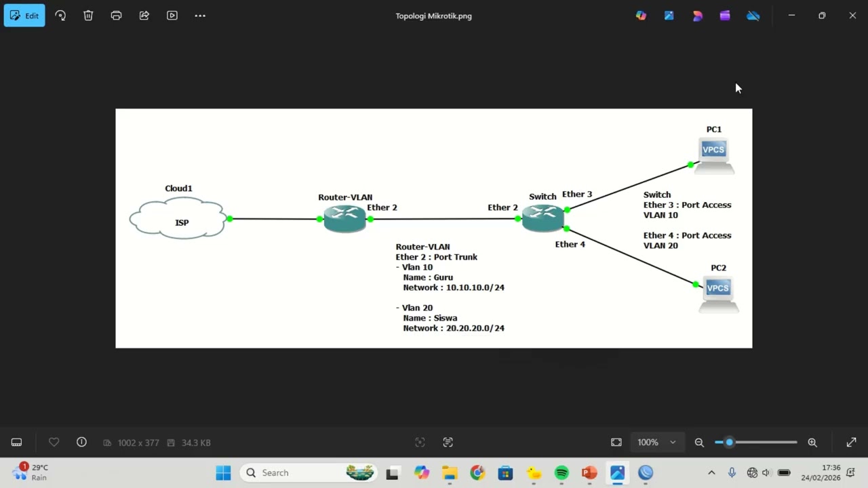Click the zoom slider handle

click(729, 443)
